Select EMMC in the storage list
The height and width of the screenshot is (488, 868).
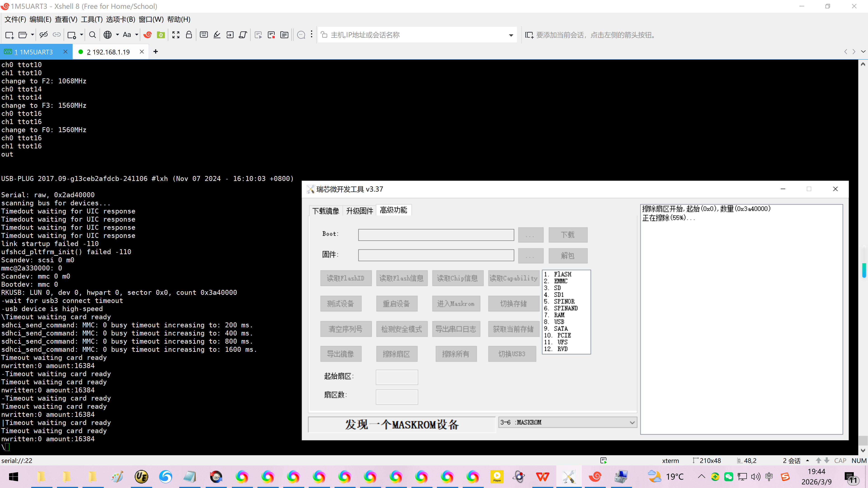(561, 281)
